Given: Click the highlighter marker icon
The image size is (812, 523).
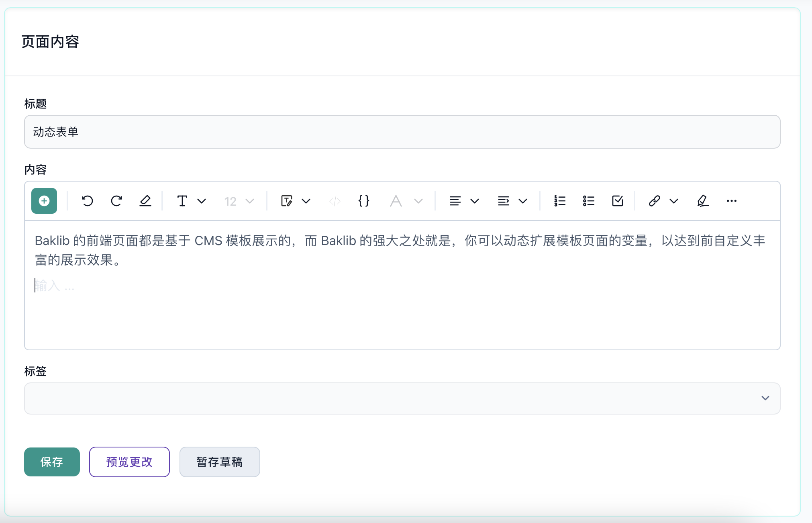Looking at the screenshot, I should tap(702, 201).
